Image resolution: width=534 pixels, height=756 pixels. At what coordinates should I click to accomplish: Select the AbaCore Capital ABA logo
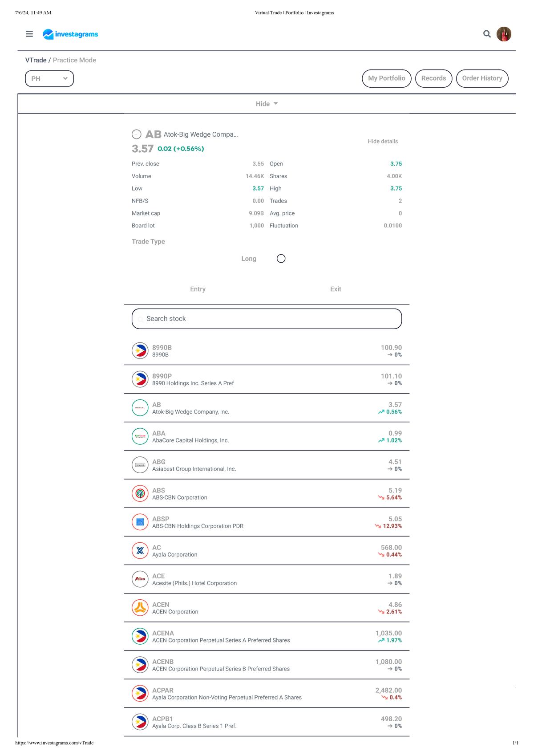pos(140,436)
